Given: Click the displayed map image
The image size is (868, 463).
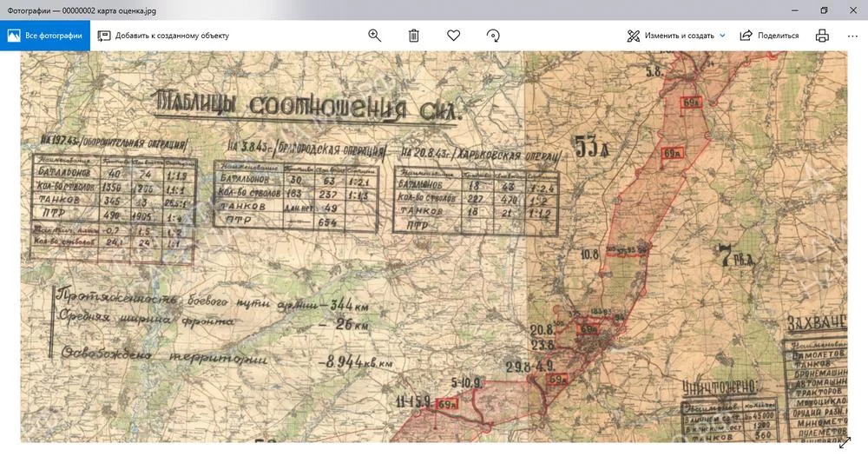Looking at the screenshot, I should tap(434, 247).
